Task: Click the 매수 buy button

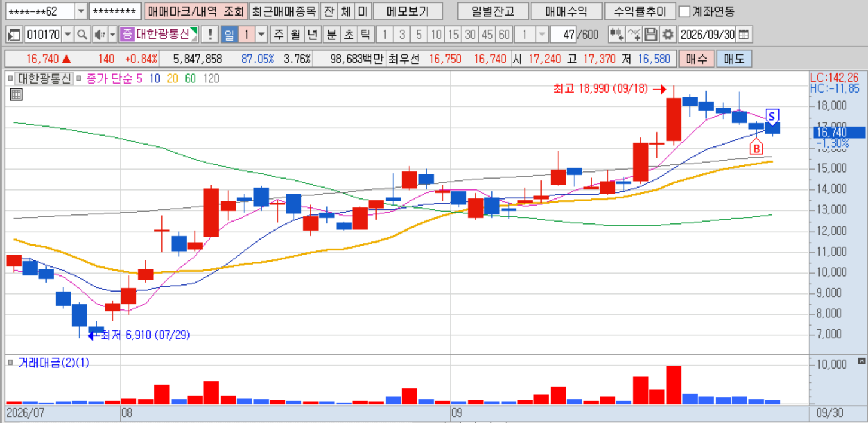Action: click(x=696, y=59)
